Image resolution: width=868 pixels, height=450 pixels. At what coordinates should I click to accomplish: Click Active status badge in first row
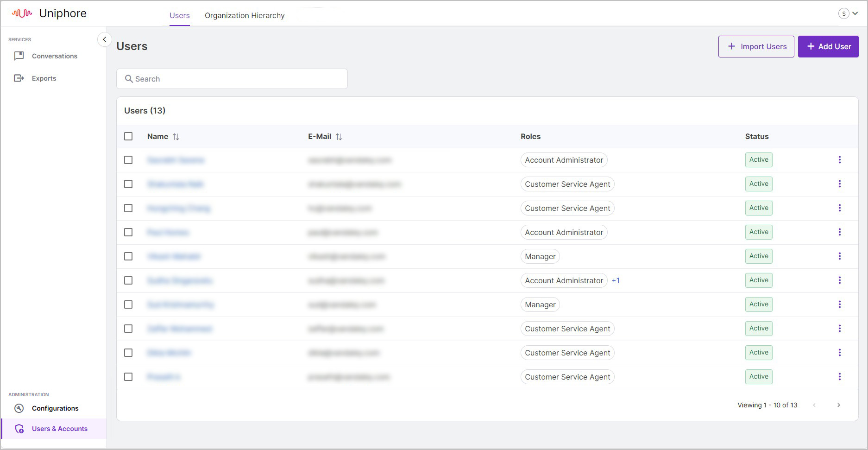759,160
